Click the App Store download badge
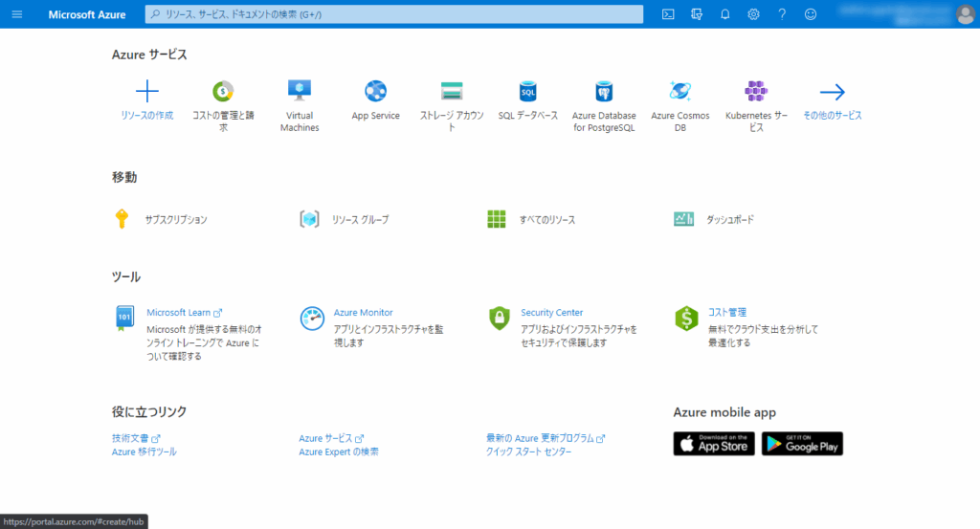This screenshot has width=980, height=529. (x=714, y=444)
